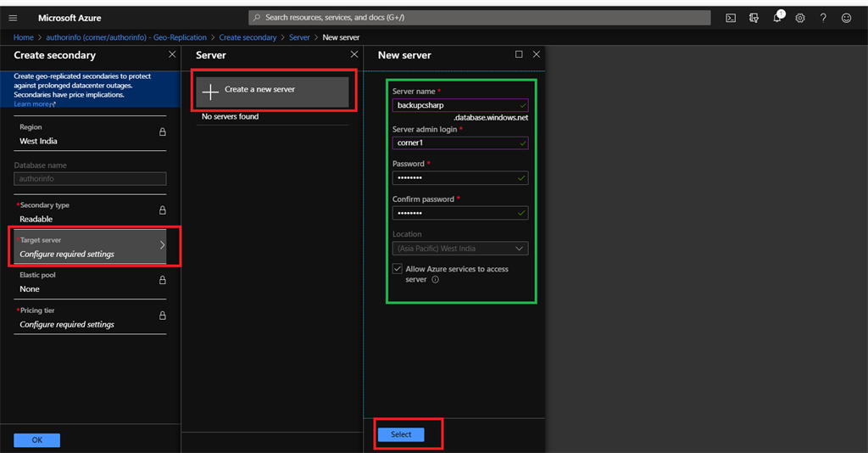Click the disabled Database name authorinfo field
Image resolution: width=868 pixels, height=453 pixels.
(x=90, y=178)
